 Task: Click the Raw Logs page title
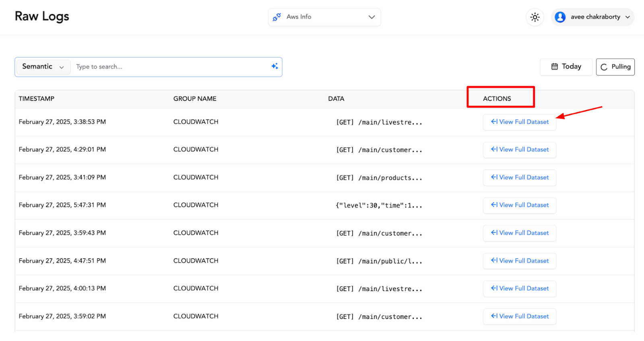point(42,17)
